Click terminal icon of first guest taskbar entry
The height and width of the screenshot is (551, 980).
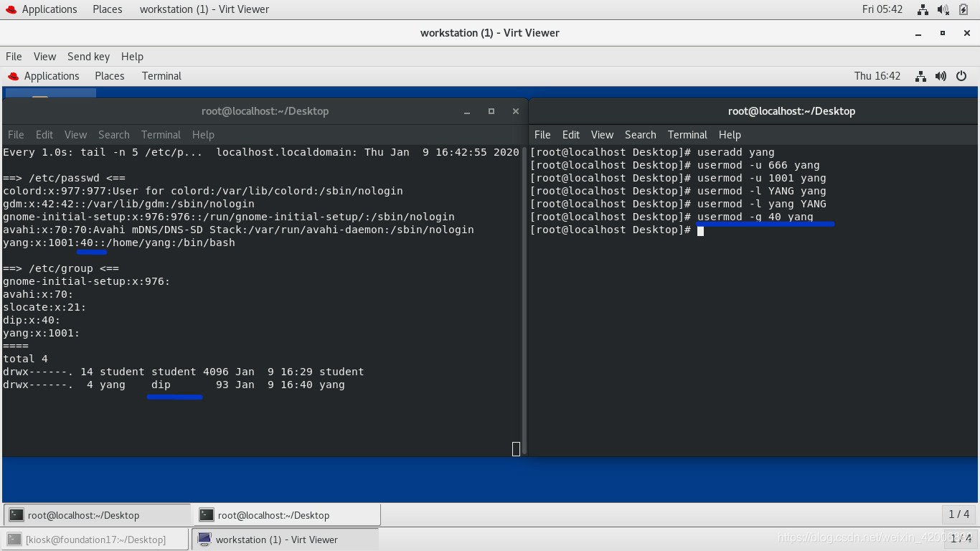click(x=16, y=515)
